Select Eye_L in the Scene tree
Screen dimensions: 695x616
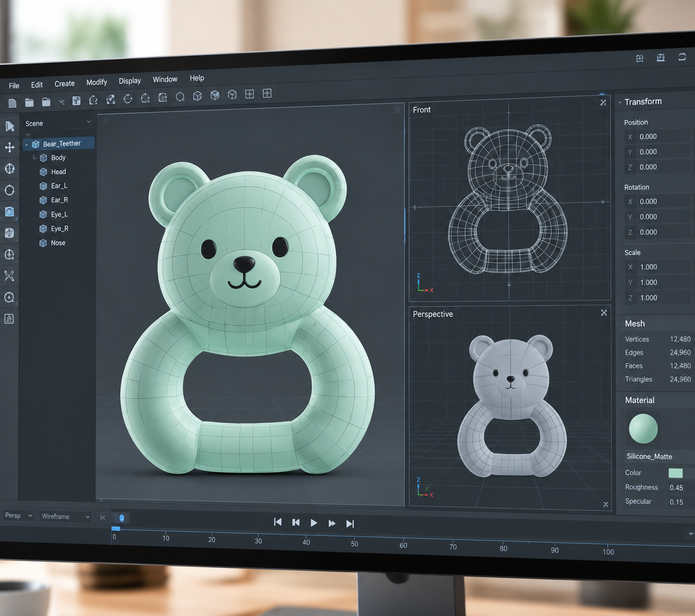coord(59,214)
